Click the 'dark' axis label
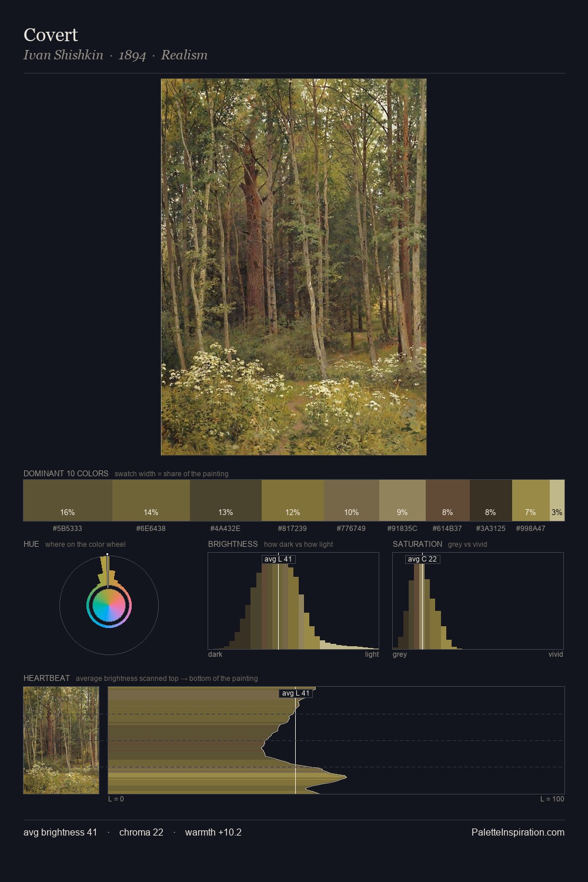 click(215, 654)
